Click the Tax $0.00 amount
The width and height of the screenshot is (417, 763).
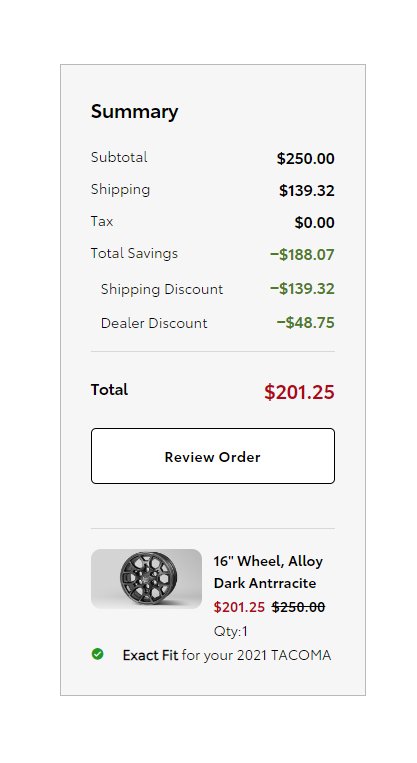pyautogui.click(x=314, y=223)
